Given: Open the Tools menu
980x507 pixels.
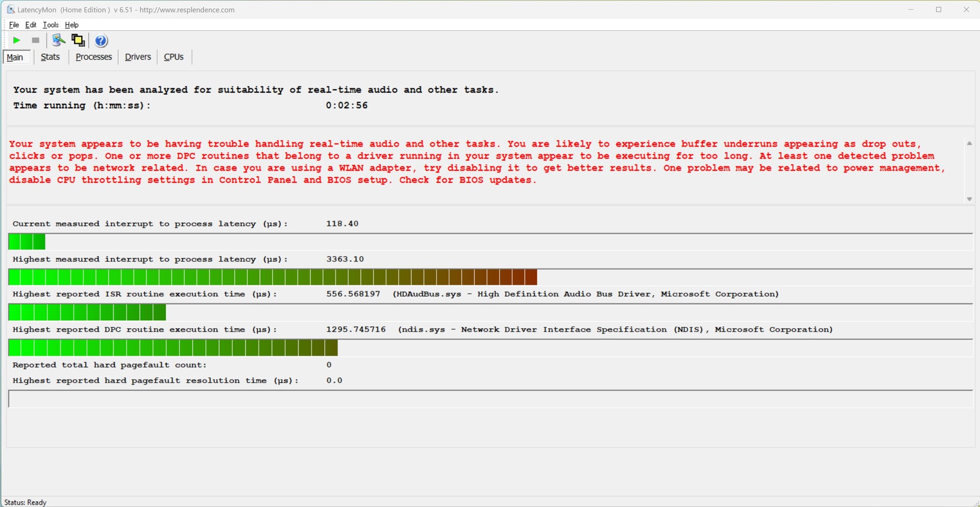Looking at the screenshot, I should click(x=51, y=25).
